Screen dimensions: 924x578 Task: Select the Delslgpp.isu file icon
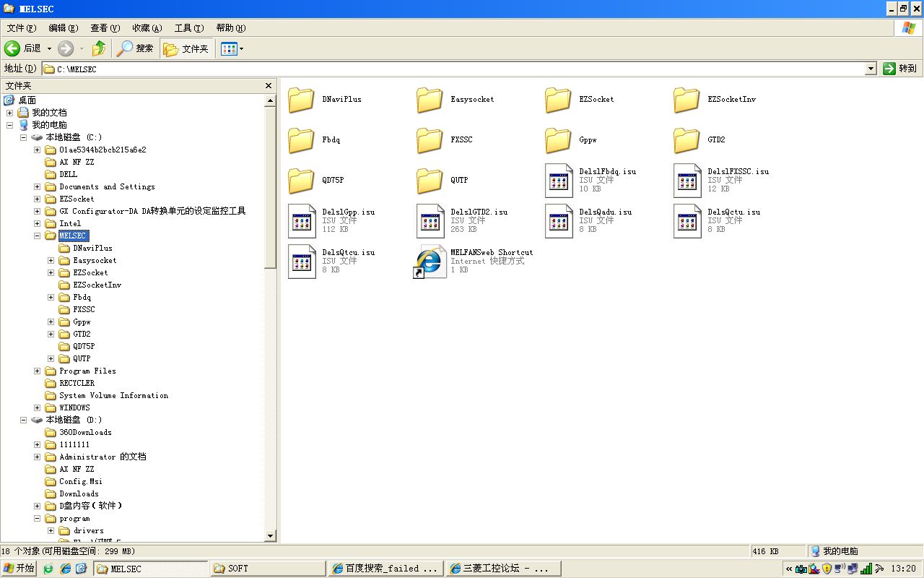[302, 220]
